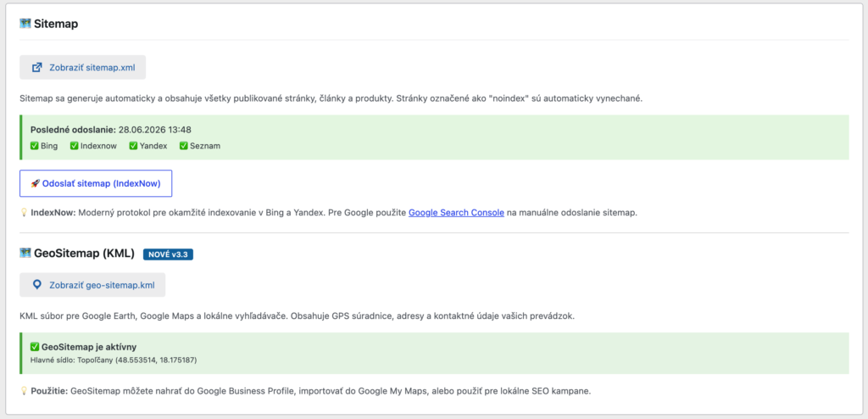Click the green check next to Yandex

(133, 146)
